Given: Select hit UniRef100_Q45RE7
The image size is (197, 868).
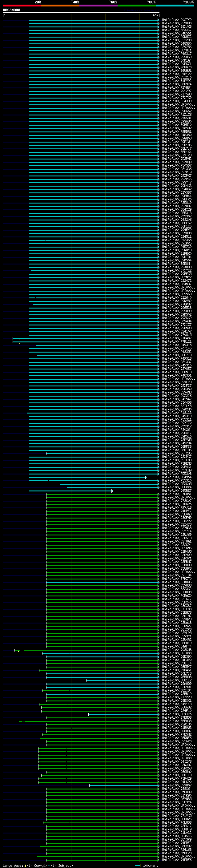Looking at the screenshot, I should click(177, 491).
